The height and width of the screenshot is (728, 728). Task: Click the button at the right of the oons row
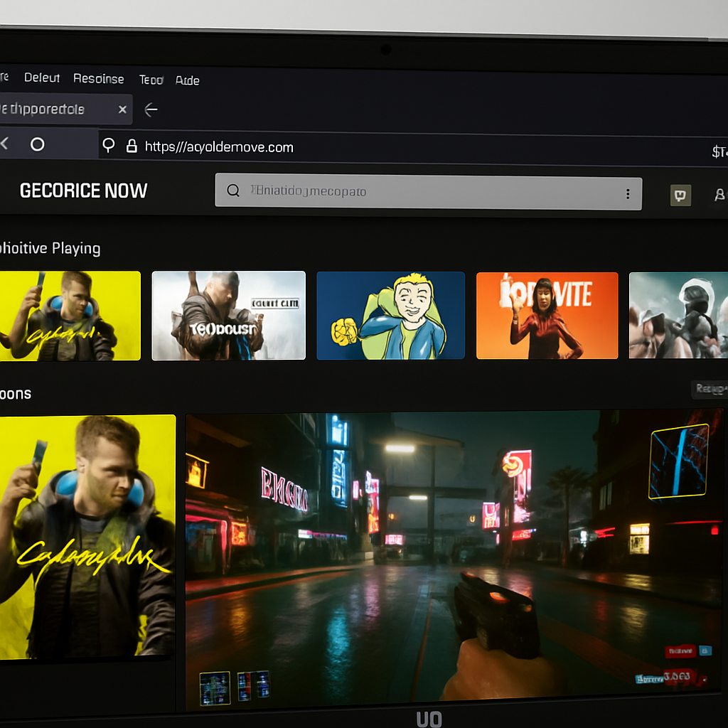tap(710, 389)
